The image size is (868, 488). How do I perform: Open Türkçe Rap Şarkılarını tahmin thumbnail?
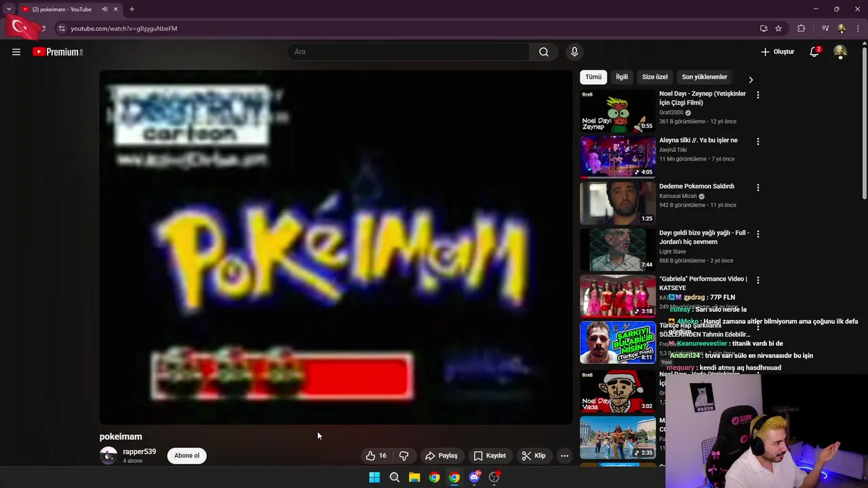point(618,342)
